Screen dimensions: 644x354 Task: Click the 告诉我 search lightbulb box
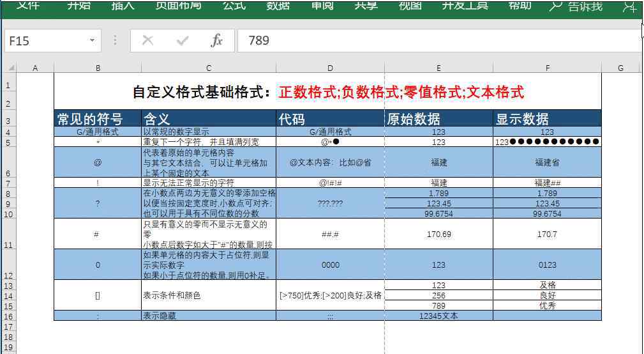point(576,6)
